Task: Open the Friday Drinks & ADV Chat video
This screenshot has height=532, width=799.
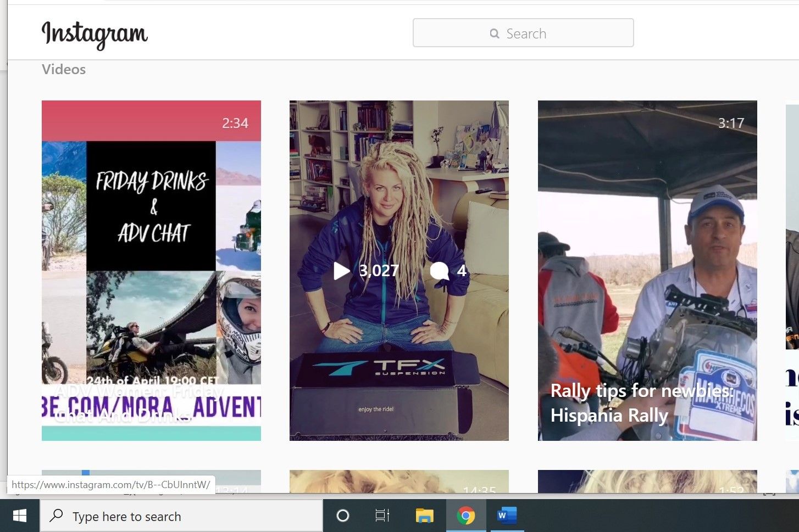Action: (151, 270)
